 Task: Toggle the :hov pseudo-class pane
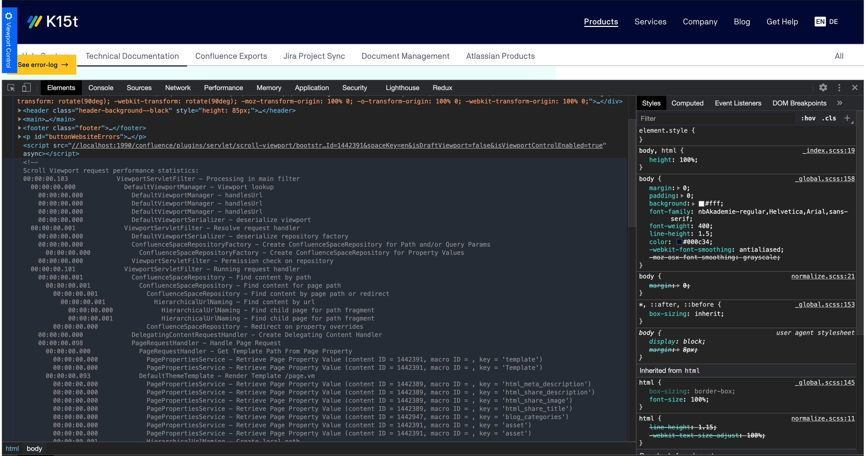click(x=809, y=118)
